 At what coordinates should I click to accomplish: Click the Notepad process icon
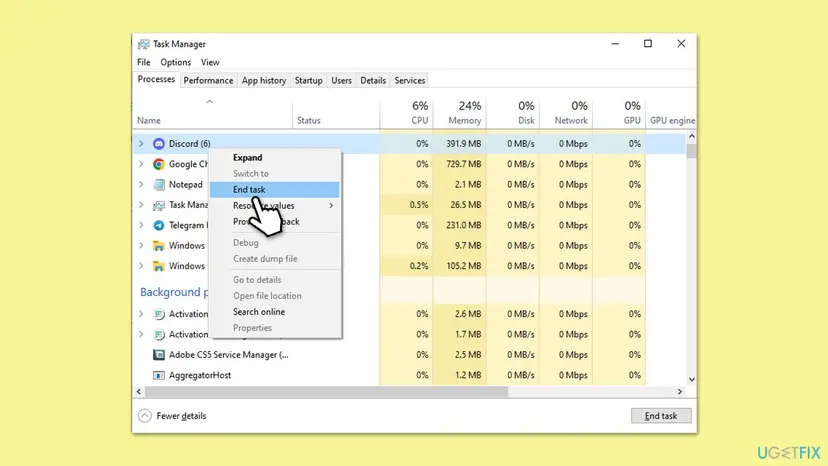(x=158, y=184)
